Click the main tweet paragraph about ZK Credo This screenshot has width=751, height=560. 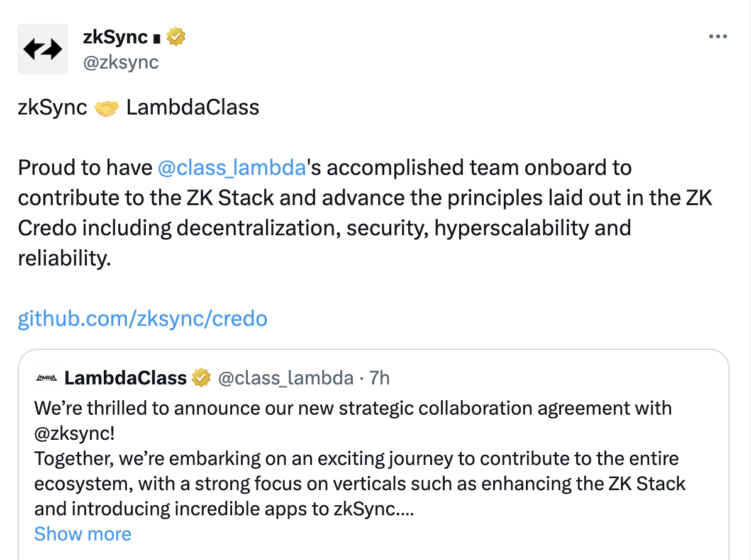[365, 213]
